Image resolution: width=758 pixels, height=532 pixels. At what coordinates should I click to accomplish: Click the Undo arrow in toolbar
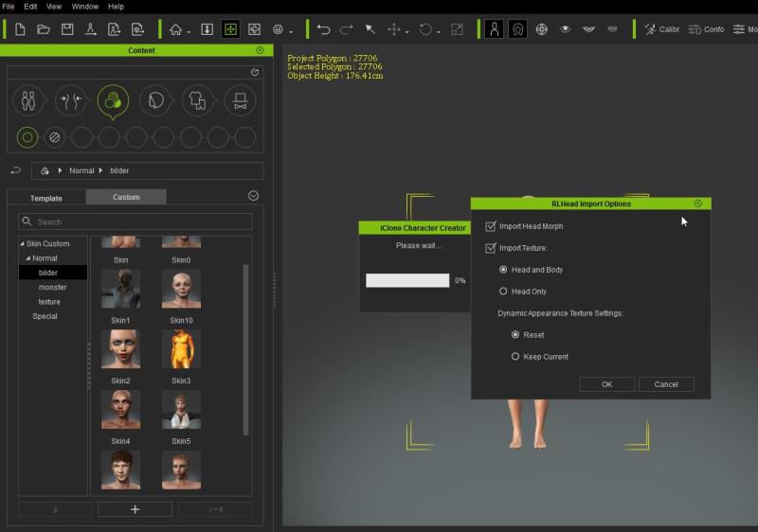point(323,29)
